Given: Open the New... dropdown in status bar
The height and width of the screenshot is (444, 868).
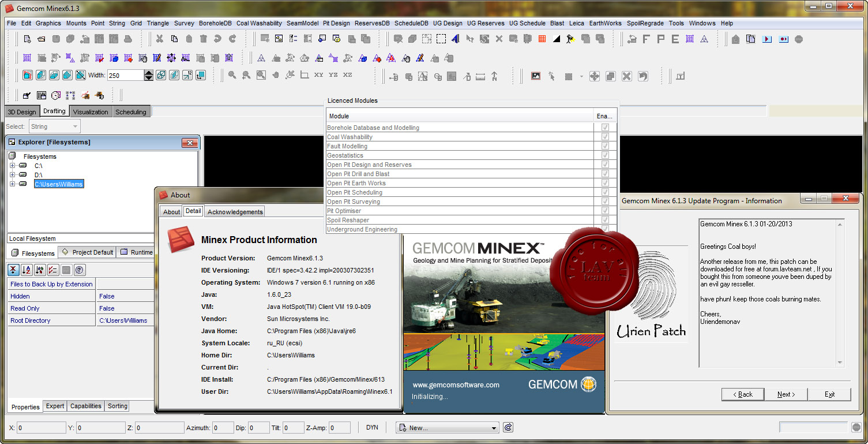Looking at the screenshot, I should 448,428.
